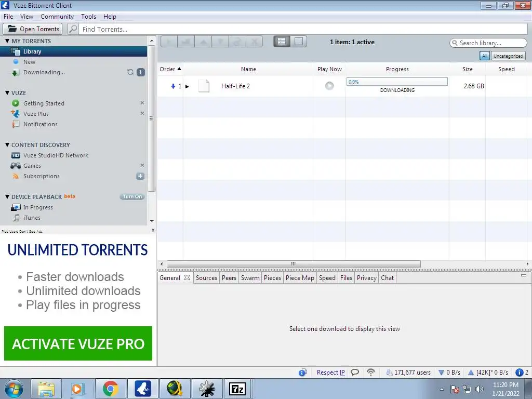Click the Open Torrents button
Viewport: 532px width, 399px height.
coord(33,29)
